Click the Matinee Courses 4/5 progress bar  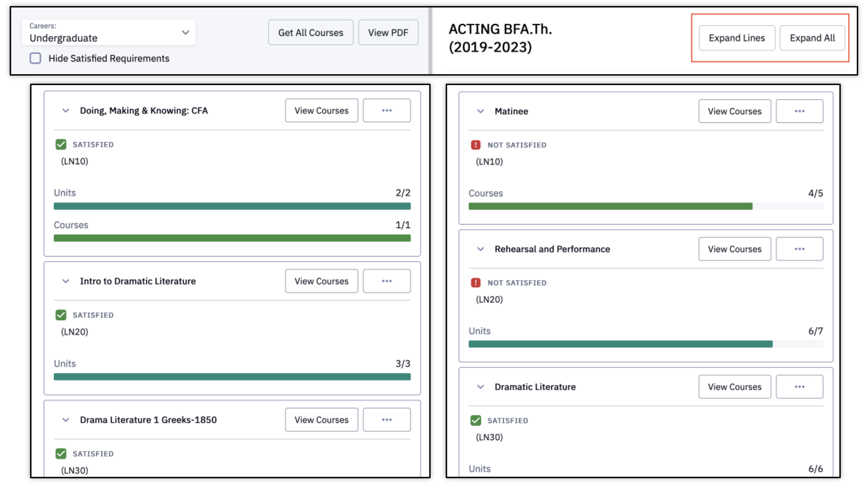click(645, 206)
